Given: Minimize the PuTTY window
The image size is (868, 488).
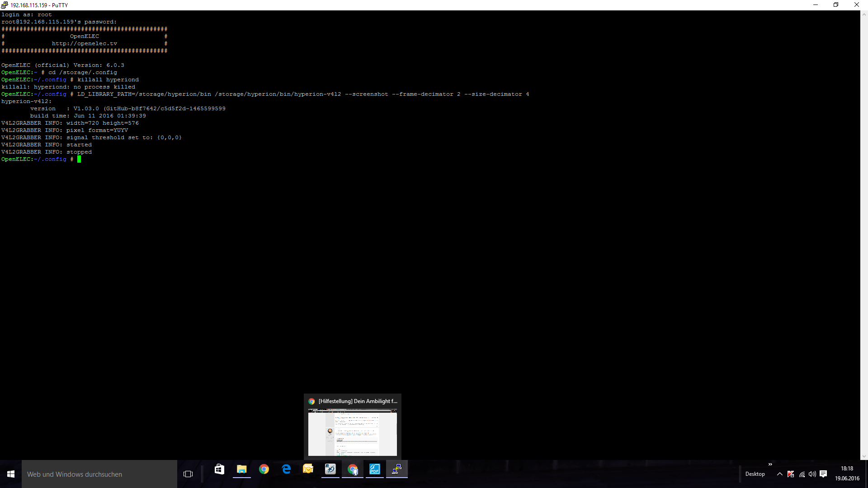Looking at the screenshot, I should (x=816, y=5).
